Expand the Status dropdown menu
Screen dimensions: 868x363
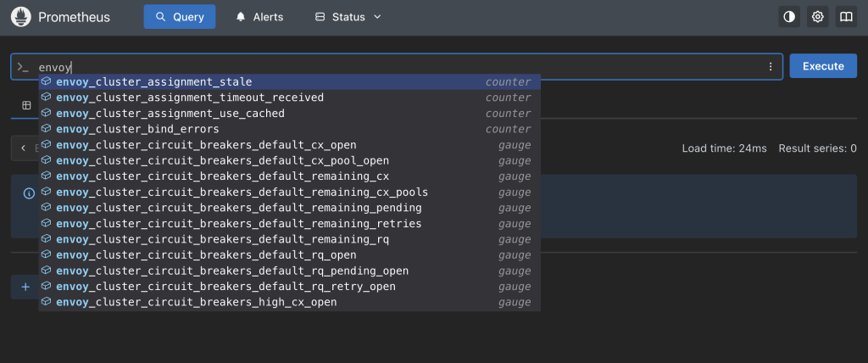[x=348, y=17]
